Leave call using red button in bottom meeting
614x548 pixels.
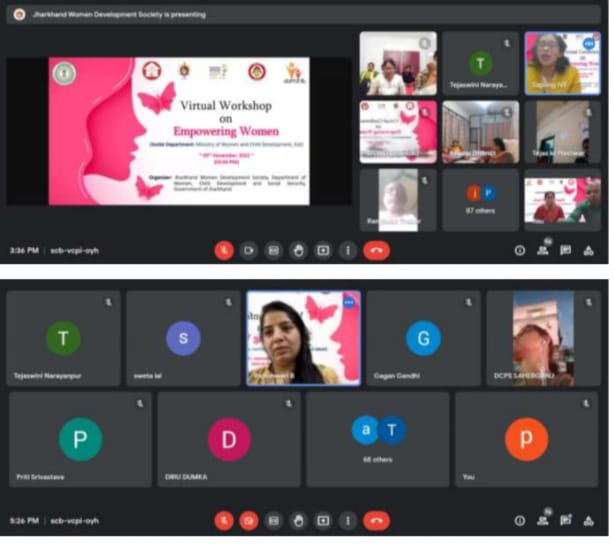(x=377, y=520)
